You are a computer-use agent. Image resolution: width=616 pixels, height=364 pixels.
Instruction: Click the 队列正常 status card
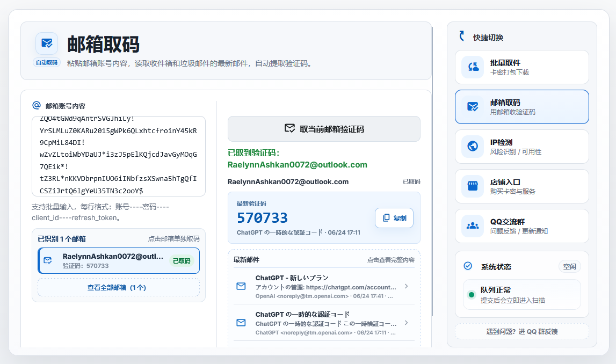pos(521,295)
